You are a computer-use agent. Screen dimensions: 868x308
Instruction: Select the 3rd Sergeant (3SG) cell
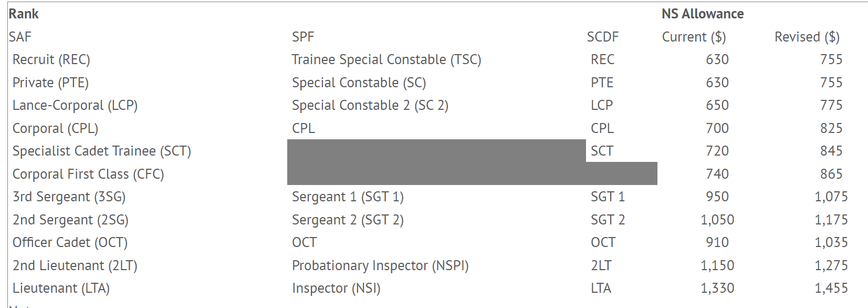(x=69, y=197)
